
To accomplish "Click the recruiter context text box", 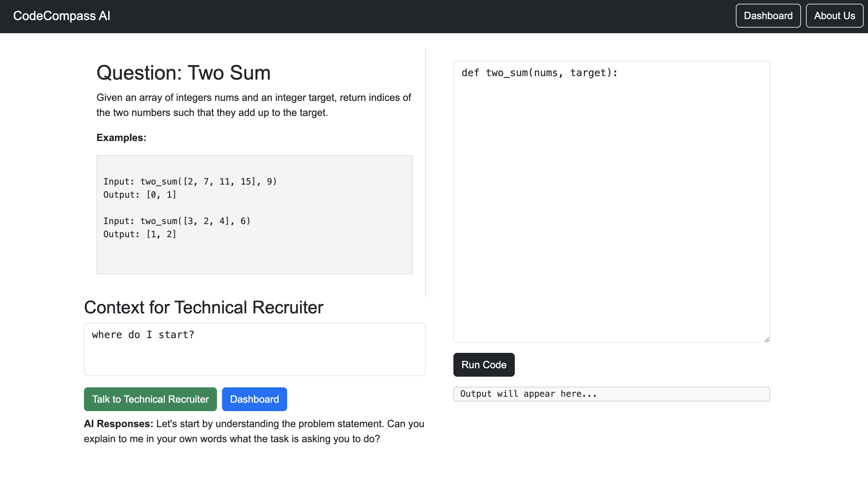I will click(254, 349).
